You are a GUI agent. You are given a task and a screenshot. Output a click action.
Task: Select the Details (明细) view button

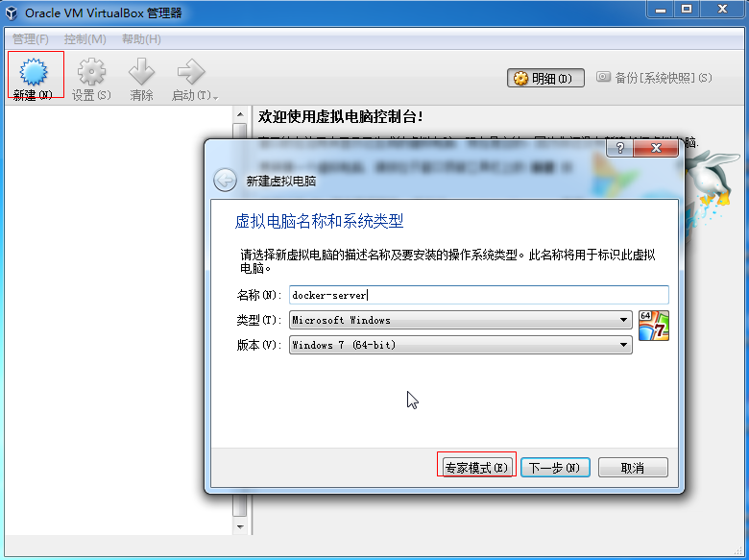(x=545, y=78)
